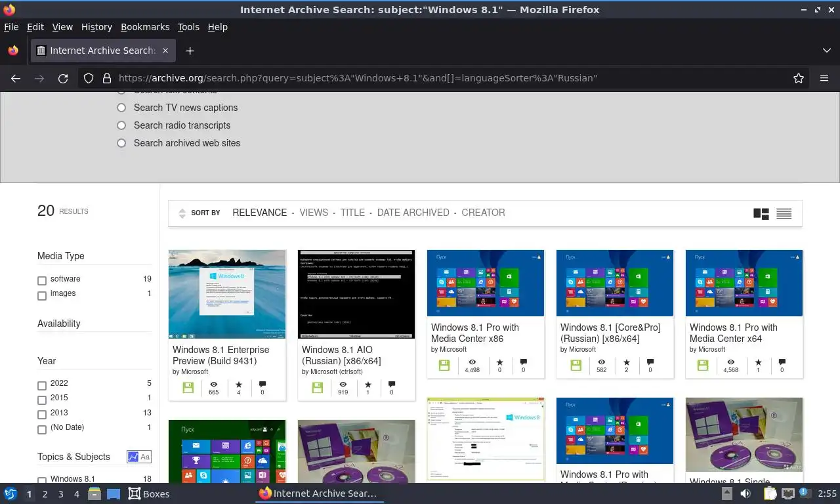Open the Help menu
The image size is (840, 504).
[217, 27]
